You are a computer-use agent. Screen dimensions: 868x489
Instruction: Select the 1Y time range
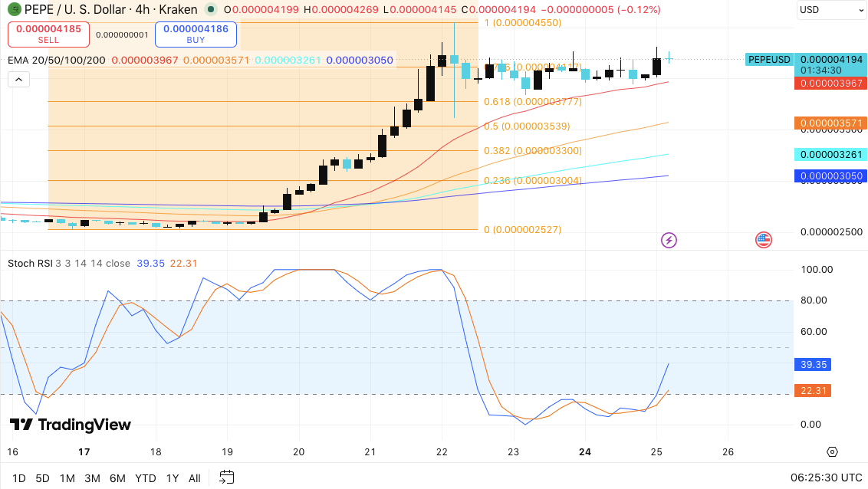tap(173, 478)
